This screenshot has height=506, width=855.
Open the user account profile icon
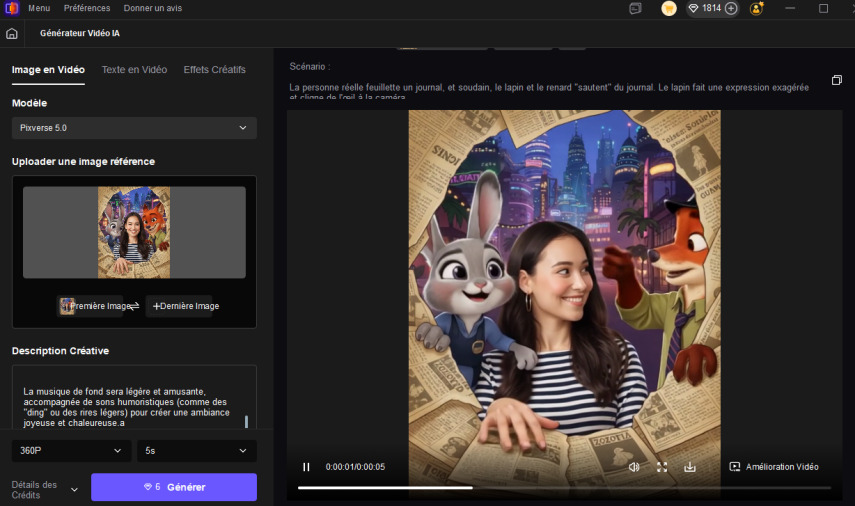(757, 8)
